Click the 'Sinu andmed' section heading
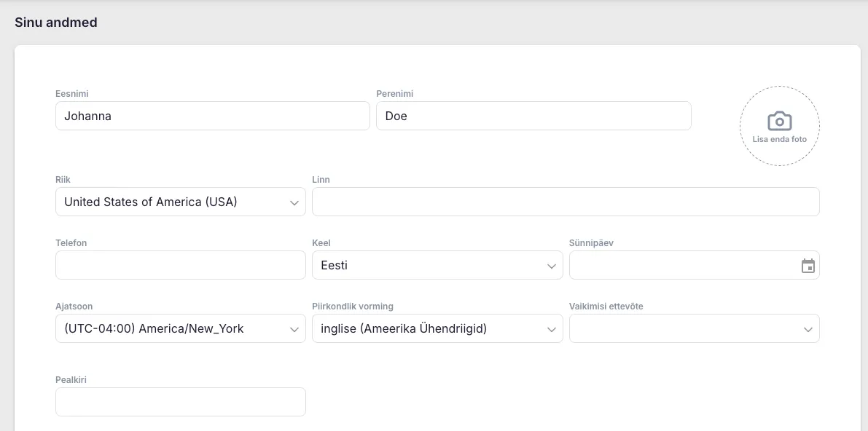Viewport: 868px width, 431px height. click(x=56, y=23)
